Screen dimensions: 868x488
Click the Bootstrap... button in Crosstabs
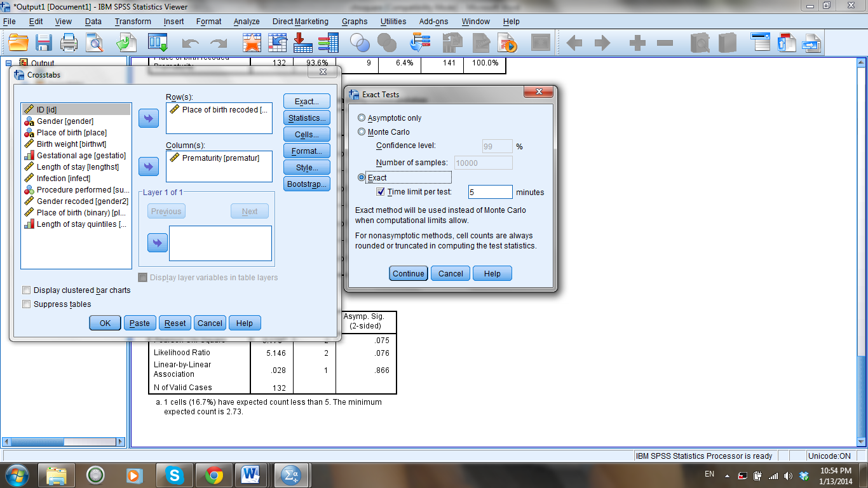[307, 184]
